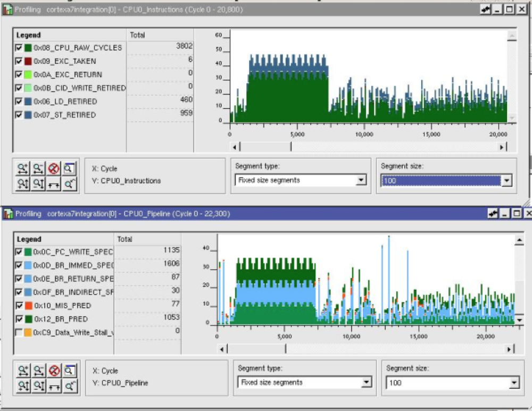Enable the 0xC9_Data_Write_Stall counter

tap(19, 332)
